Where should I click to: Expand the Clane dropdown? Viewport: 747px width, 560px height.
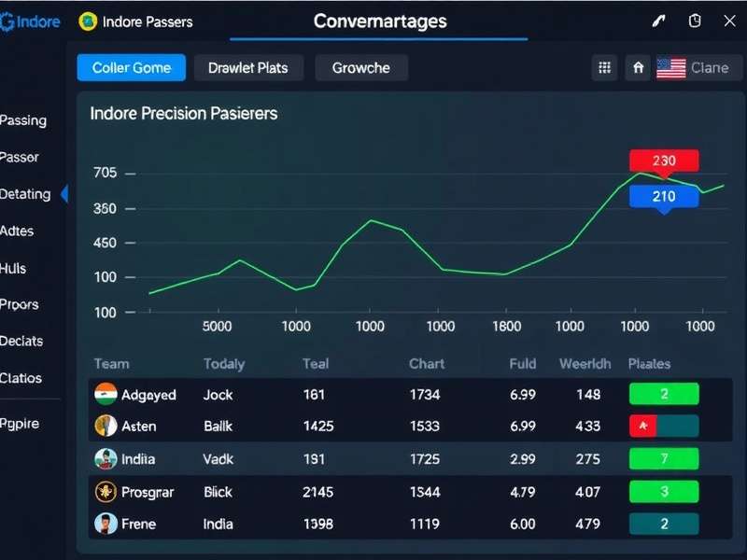point(710,67)
